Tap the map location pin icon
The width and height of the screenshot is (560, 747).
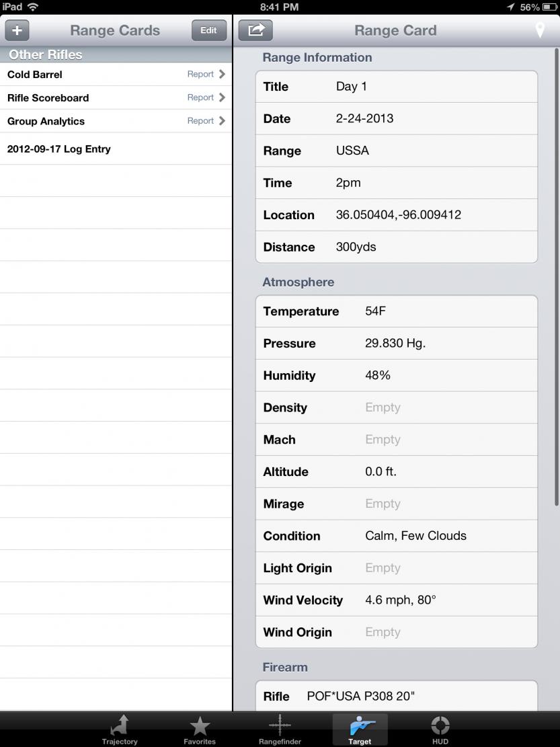pyautogui.click(x=539, y=30)
